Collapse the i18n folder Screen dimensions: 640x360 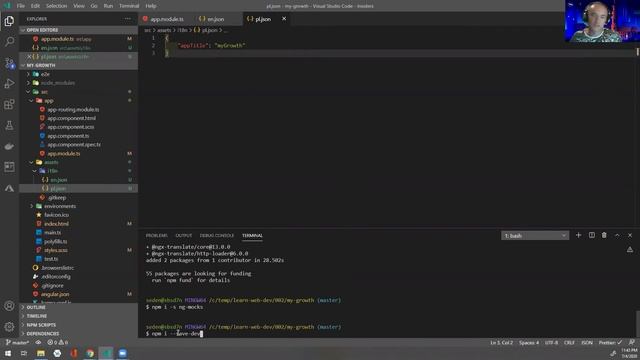53,171
